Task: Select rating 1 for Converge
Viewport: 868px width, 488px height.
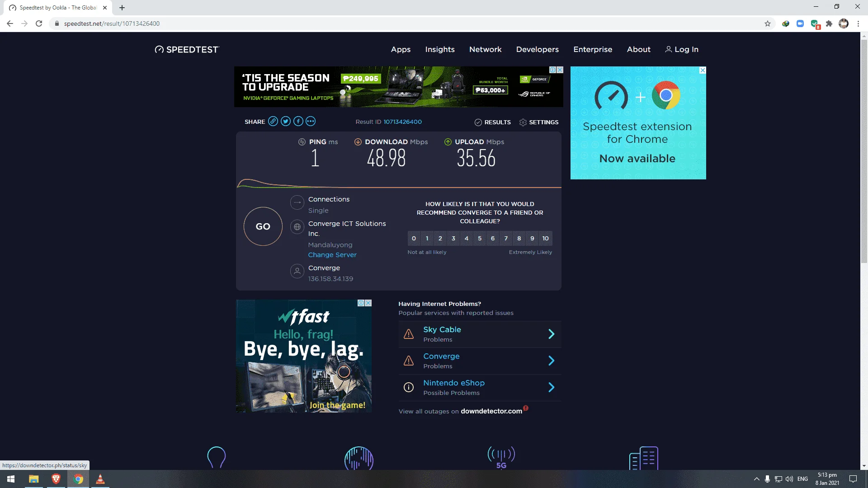Action: pos(427,239)
